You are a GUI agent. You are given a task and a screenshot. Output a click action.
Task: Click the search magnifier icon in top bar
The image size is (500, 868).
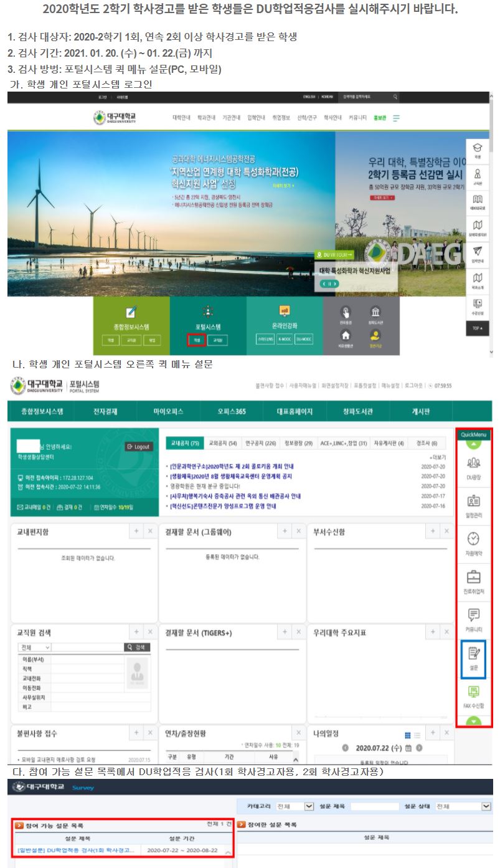[395, 97]
